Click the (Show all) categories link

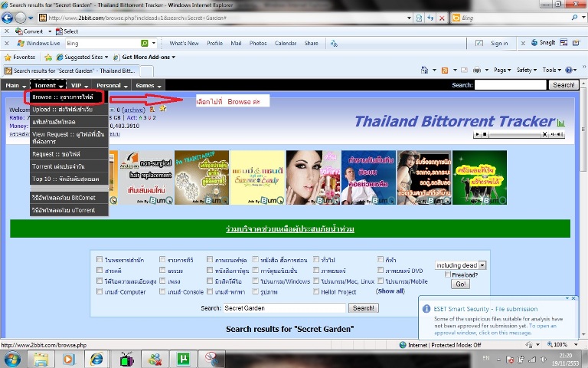[390, 291]
